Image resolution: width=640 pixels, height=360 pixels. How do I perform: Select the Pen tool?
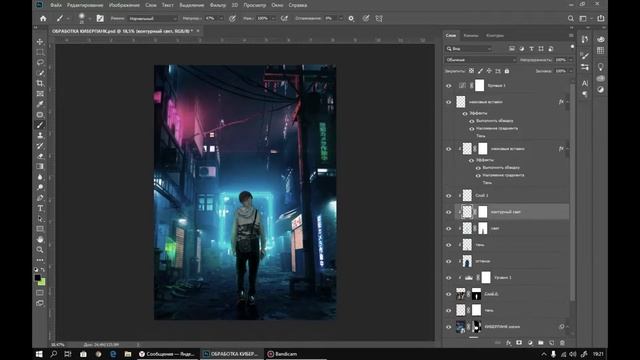(x=40, y=198)
